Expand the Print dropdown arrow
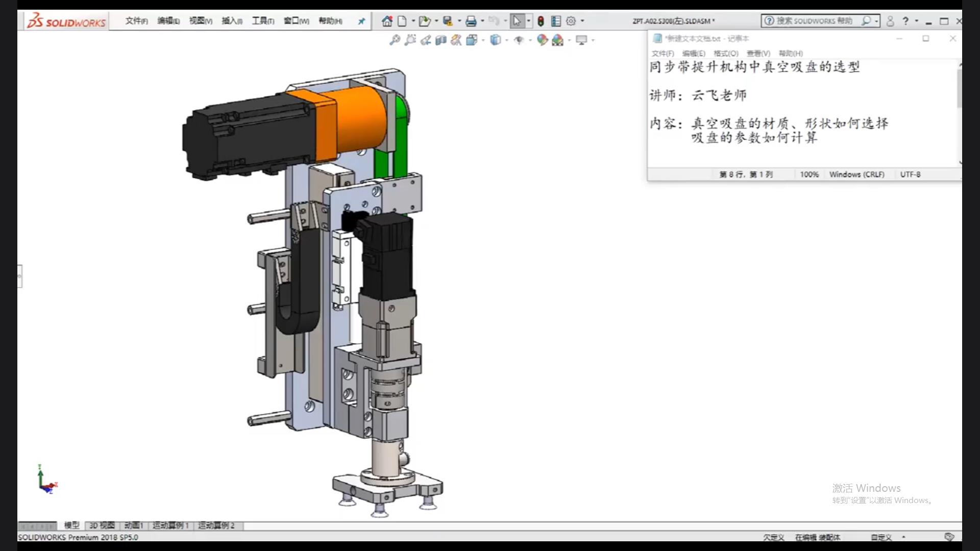The width and height of the screenshot is (980, 551). coord(482,21)
